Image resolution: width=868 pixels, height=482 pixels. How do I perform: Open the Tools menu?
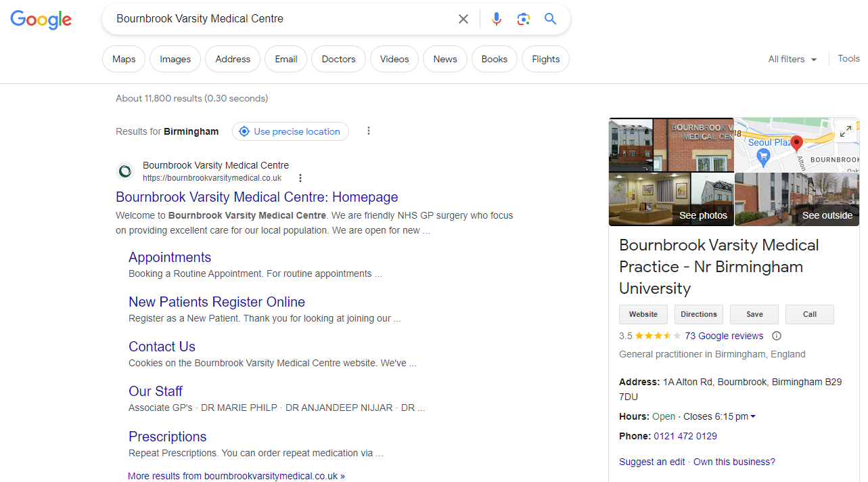[848, 59]
